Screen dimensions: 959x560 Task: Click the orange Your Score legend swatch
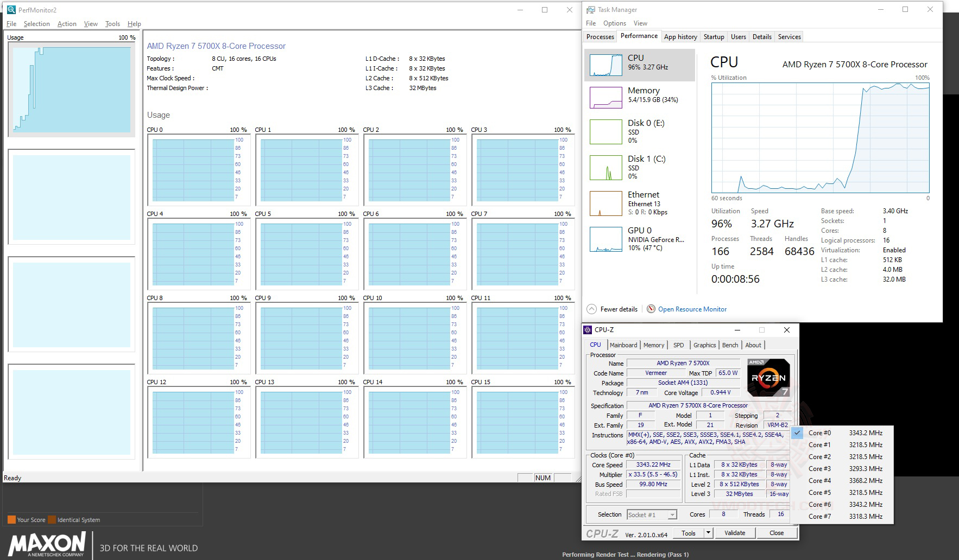[x=11, y=520]
